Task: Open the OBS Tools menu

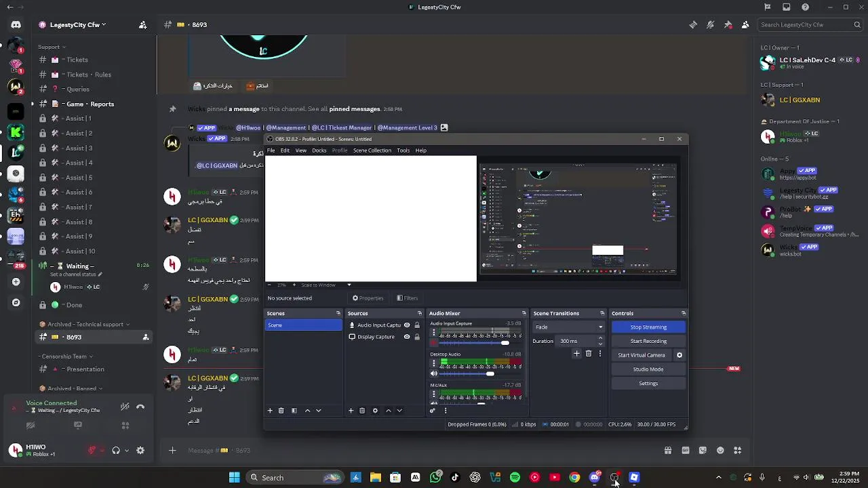Action: [x=403, y=150]
